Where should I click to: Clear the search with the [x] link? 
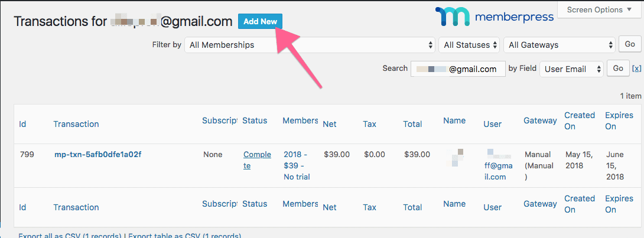(636, 69)
